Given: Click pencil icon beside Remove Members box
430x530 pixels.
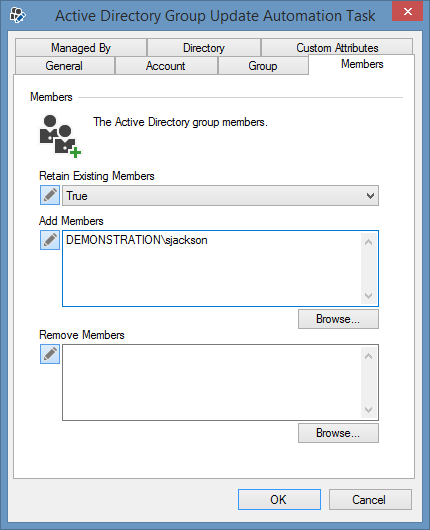Looking at the screenshot, I should [50, 354].
